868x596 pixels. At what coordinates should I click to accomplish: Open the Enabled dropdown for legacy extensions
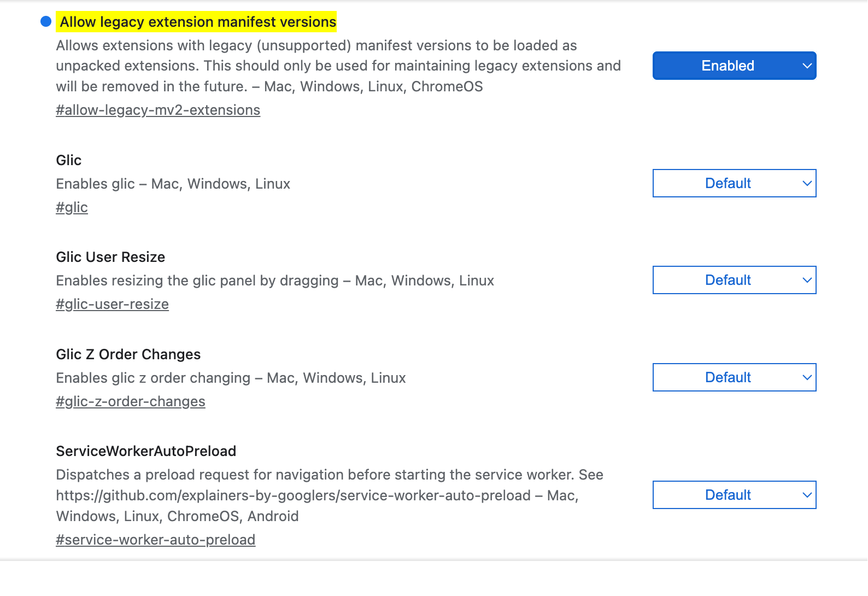[734, 66]
